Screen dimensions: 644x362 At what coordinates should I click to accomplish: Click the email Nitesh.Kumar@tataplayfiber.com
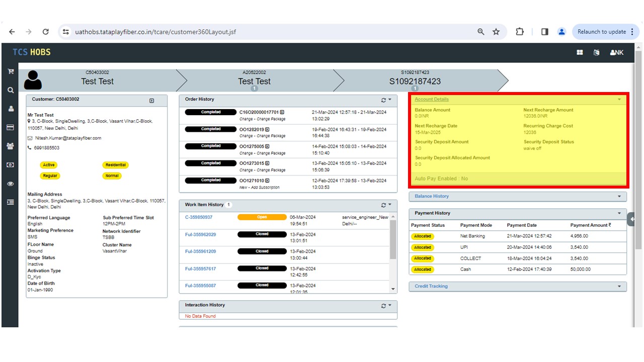pos(68,138)
